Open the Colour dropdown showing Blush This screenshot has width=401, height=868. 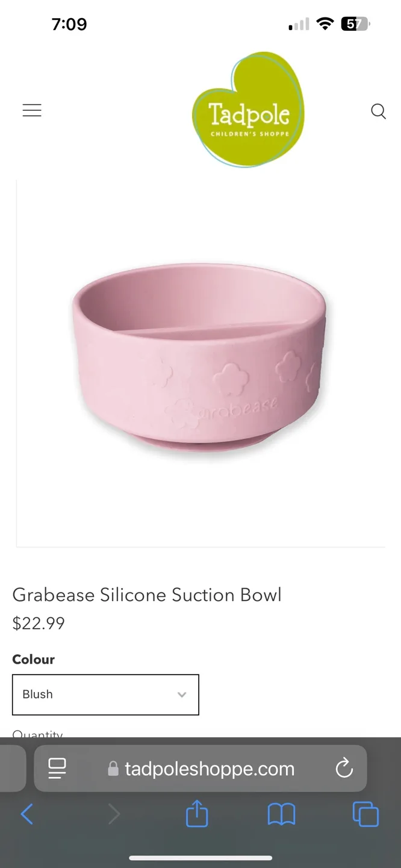(105, 694)
